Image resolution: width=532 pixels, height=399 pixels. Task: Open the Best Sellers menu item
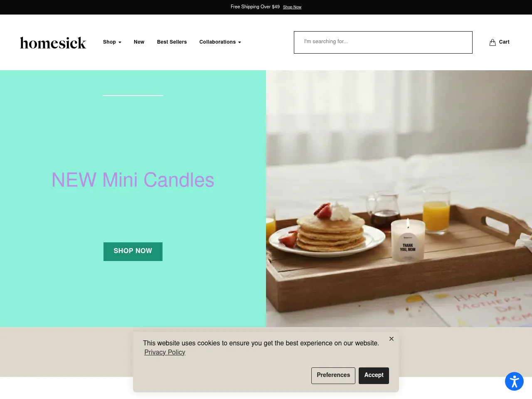172,42
